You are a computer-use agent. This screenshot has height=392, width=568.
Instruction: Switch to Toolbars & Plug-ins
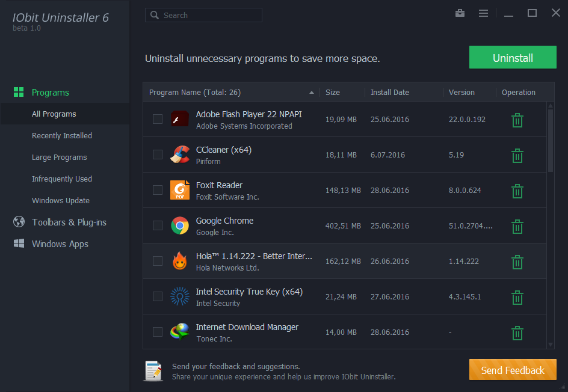(x=69, y=222)
